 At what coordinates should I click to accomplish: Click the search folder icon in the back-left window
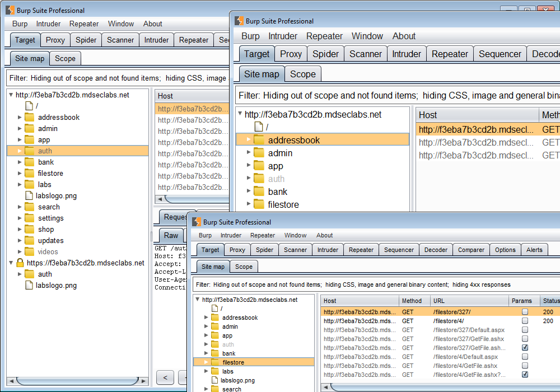[x=29, y=207]
